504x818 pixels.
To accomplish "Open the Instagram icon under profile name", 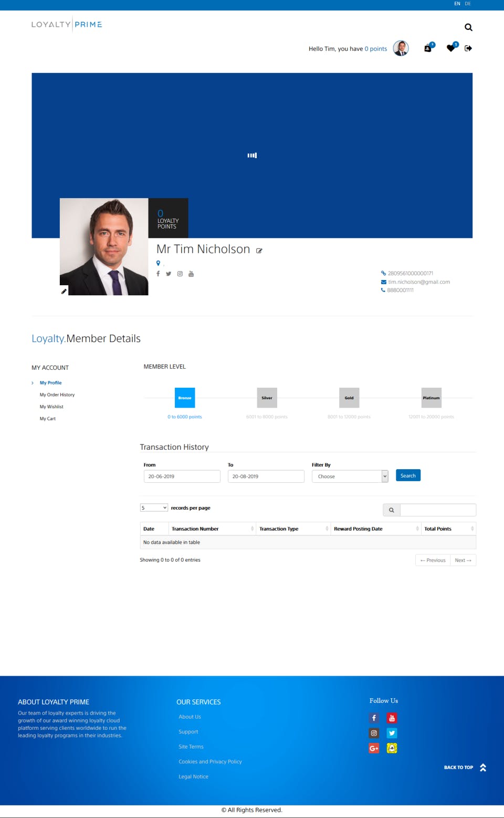I will tap(180, 274).
